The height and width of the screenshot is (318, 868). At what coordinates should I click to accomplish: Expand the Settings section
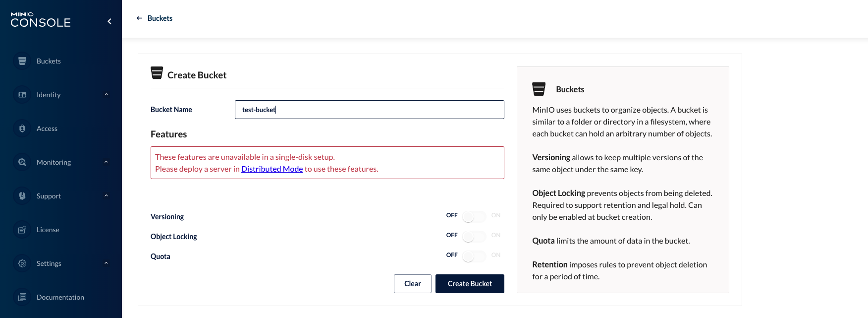click(x=106, y=263)
